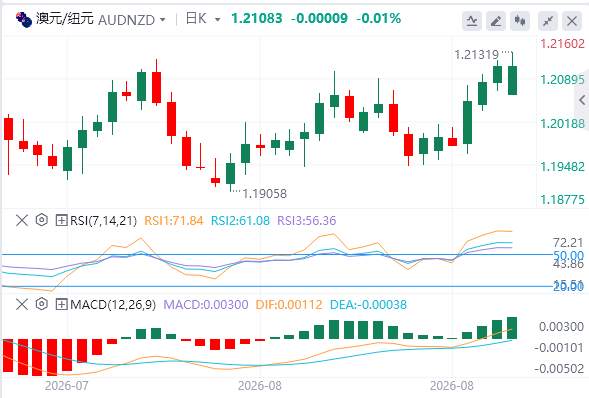
Task: Close the chart with the top X icon
Action: (x=572, y=21)
